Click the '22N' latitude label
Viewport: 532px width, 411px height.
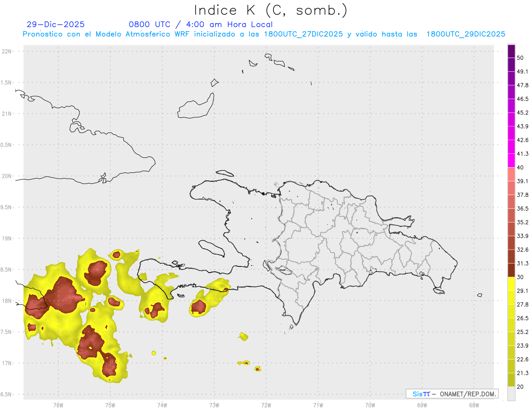(7, 51)
